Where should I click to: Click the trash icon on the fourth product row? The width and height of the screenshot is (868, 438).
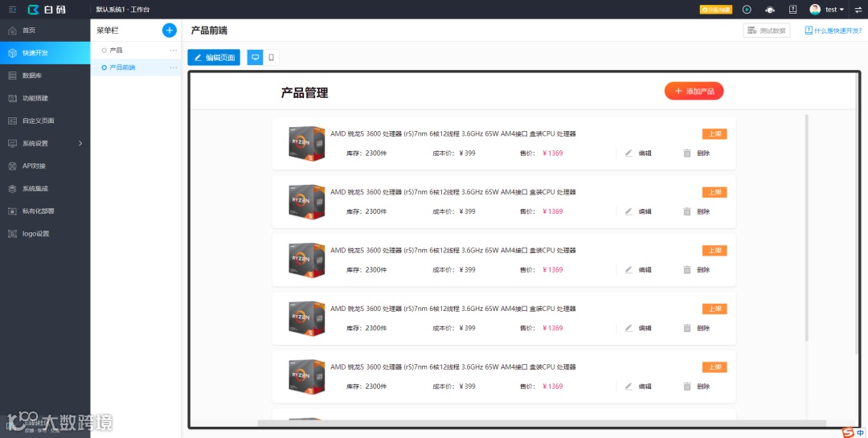click(x=687, y=329)
